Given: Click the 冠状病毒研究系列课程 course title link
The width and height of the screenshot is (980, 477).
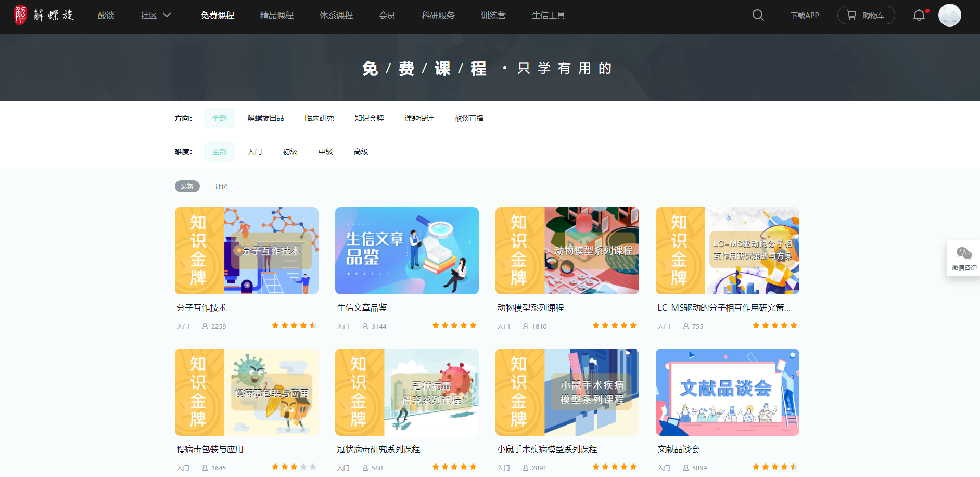Looking at the screenshot, I should point(379,449).
